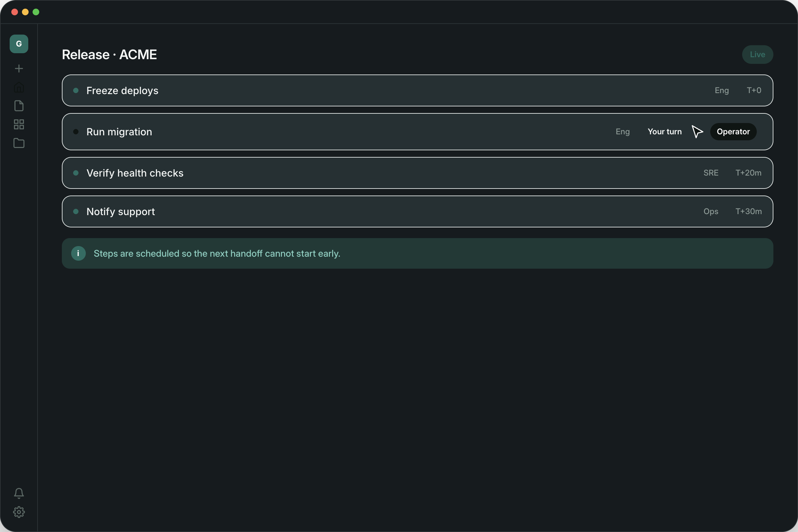The image size is (798, 532).
Task: Select the Run migration step
Action: coord(417,132)
